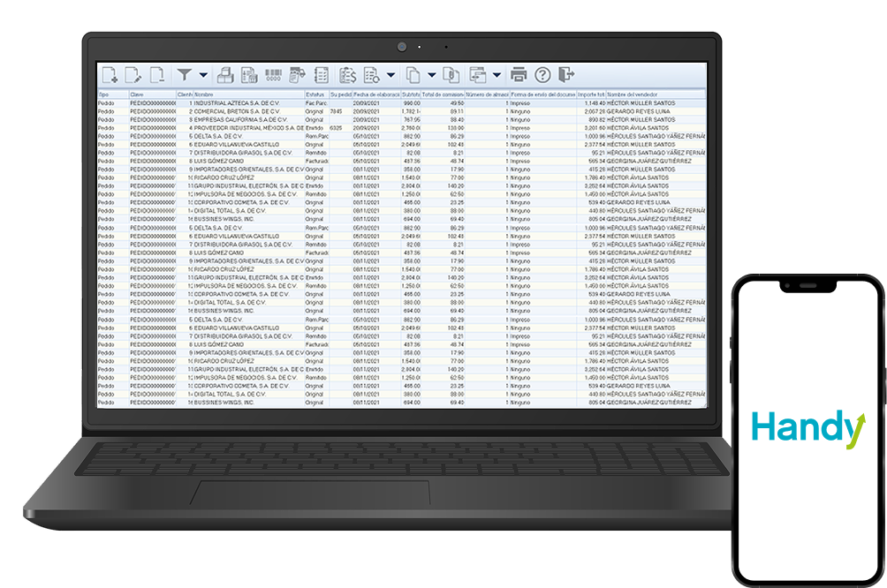Expand the dropdown arrow beside the filter funnel
887x588 pixels.
[x=204, y=75]
